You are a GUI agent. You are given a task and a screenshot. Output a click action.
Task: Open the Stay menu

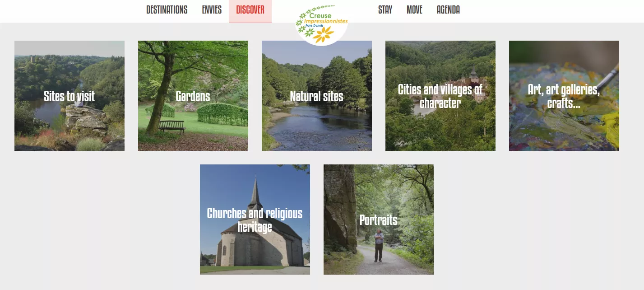coord(385,10)
